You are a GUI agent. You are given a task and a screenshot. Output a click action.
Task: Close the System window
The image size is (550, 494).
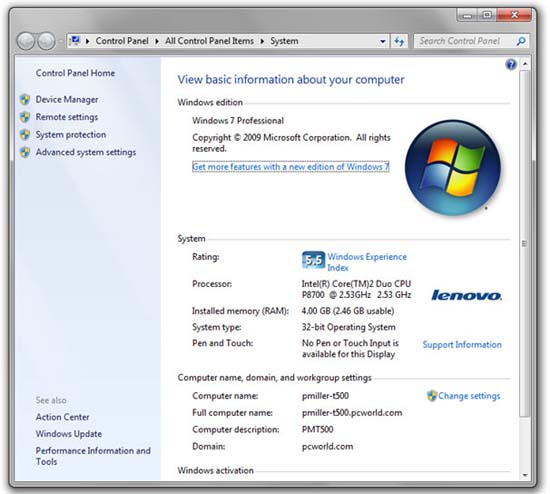pos(514,15)
